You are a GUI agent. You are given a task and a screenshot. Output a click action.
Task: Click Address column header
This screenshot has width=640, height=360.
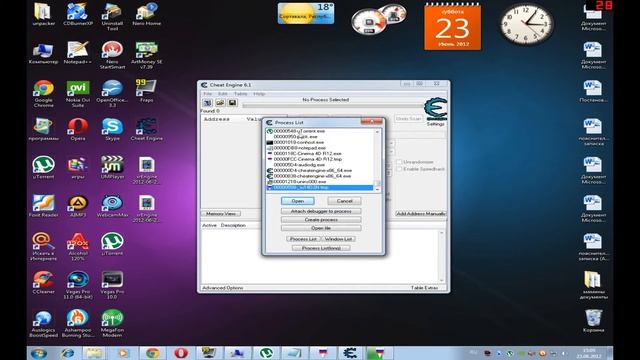[216, 119]
